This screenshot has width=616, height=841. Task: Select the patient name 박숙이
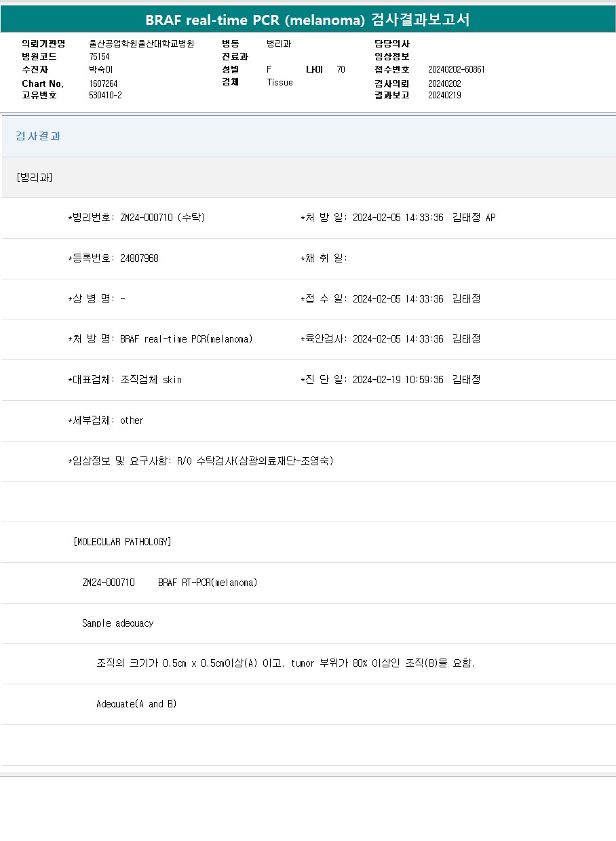pyautogui.click(x=102, y=70)
